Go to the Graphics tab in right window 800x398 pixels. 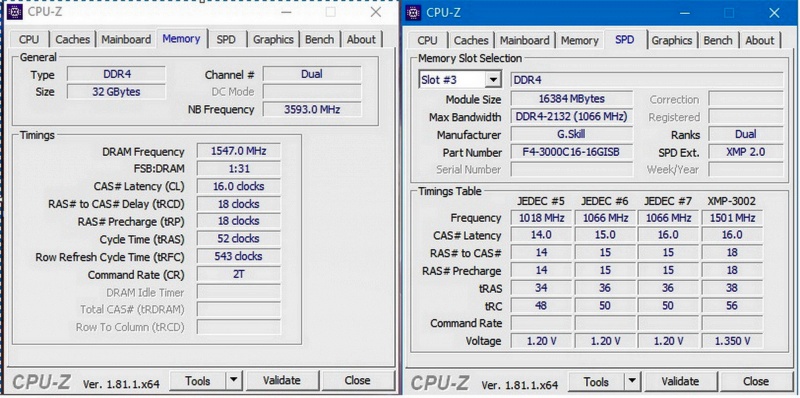[672, 40]
